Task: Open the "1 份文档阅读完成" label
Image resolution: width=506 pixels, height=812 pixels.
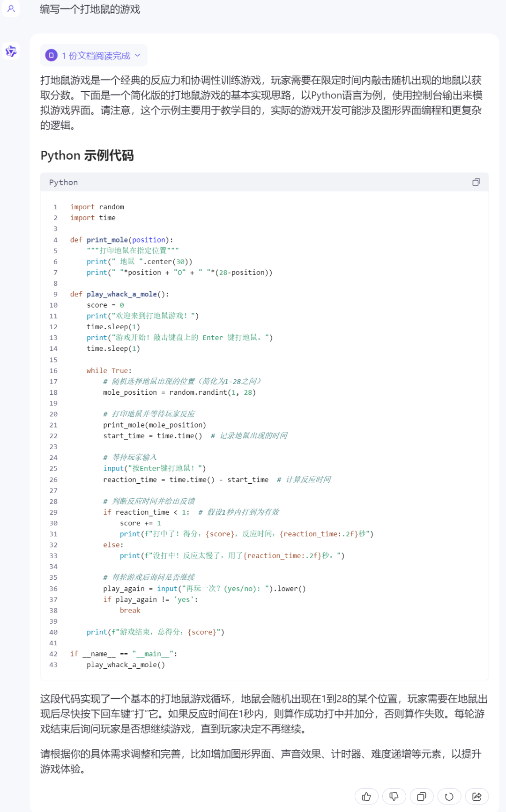Action: pos(96,56)
